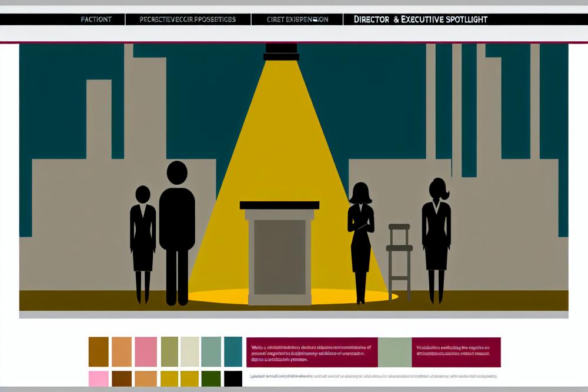Open the Director & Executive Spotlight tab
The height and width of the screenshot is (392, 588).
pyautogui.click(x=420, y=19)
